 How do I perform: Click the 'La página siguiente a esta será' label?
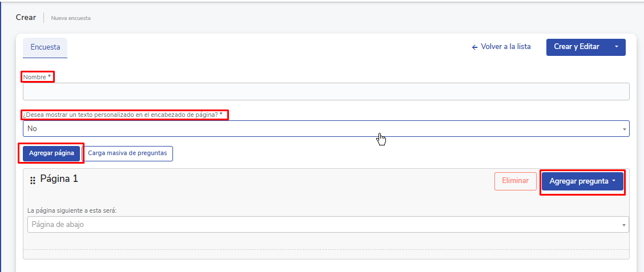(71, 211)
